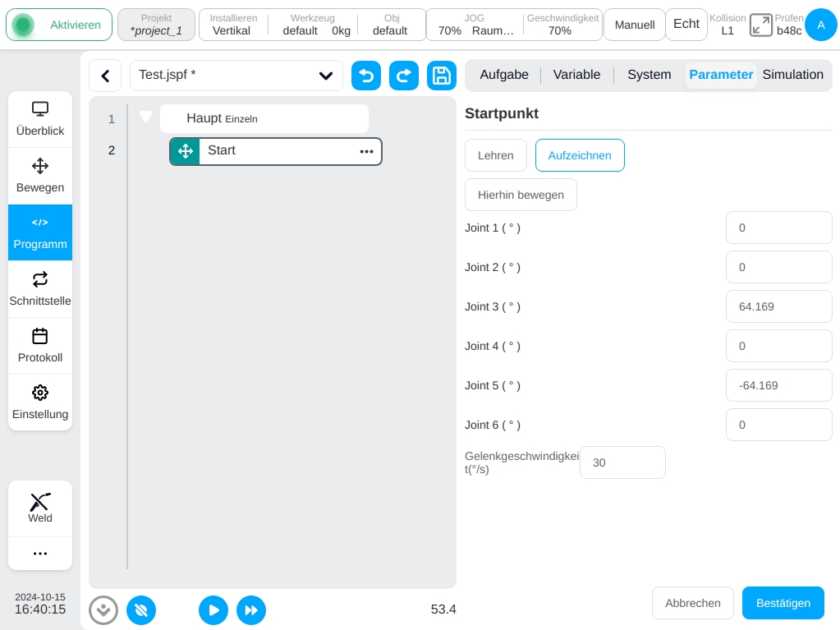The height and width of the screenshot is (630, 840).
Task: Open the Schnittstelle interface page
Action: pos(40,289)
